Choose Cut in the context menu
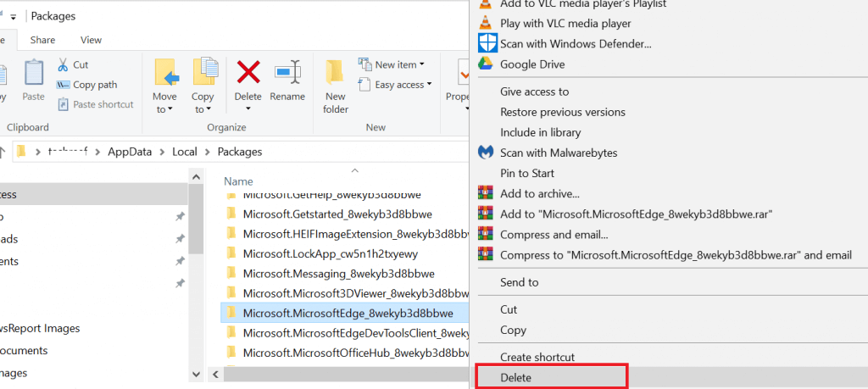This screenshot has width=868, height=389. coord(509,309)
